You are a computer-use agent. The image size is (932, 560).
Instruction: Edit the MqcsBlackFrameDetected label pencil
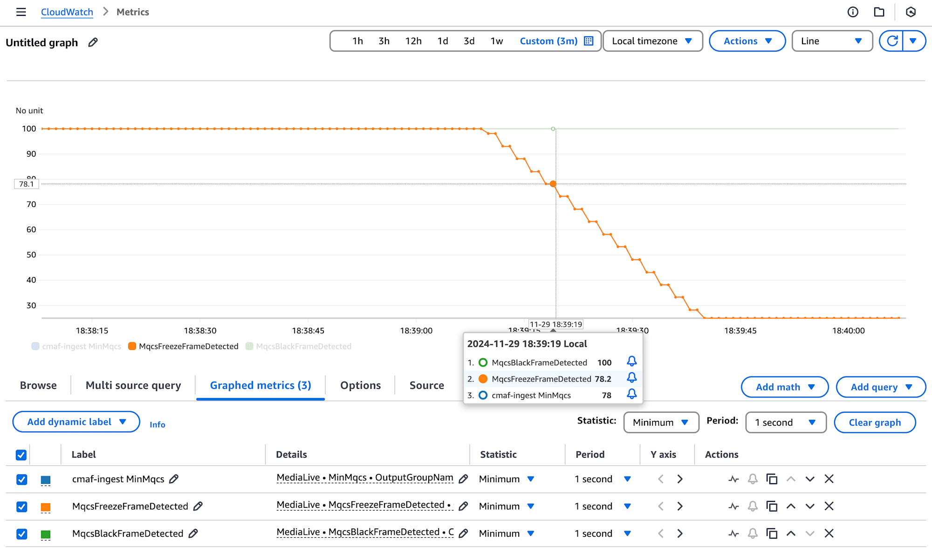pos(193,533)
